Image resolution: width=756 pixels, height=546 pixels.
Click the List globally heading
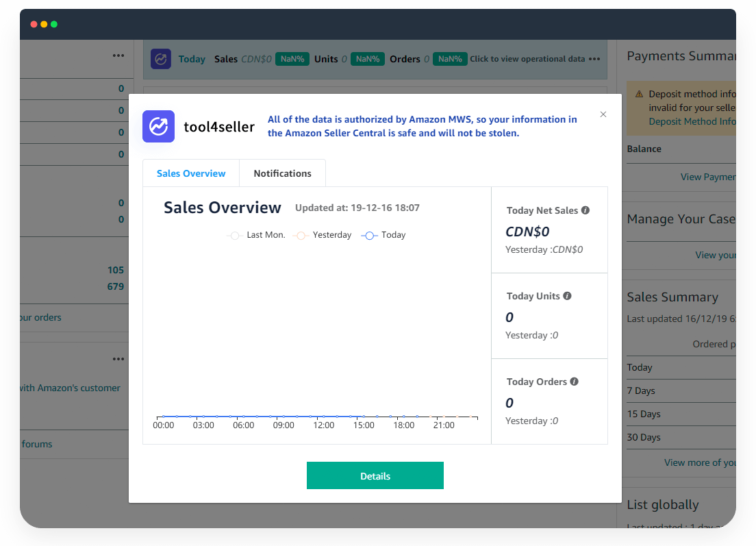[x=663, y=504]
